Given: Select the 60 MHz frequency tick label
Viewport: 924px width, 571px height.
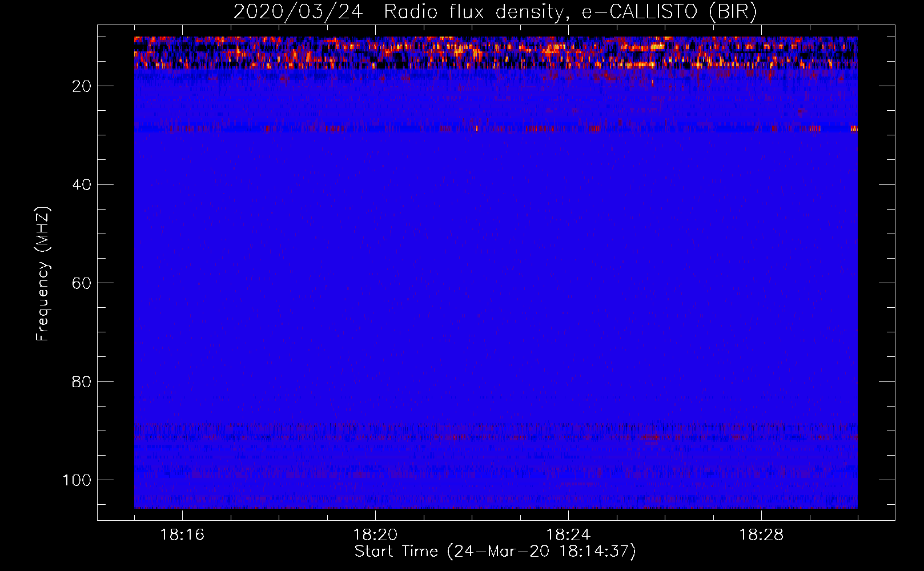Looking at the screenshot, I should point(82,283).
